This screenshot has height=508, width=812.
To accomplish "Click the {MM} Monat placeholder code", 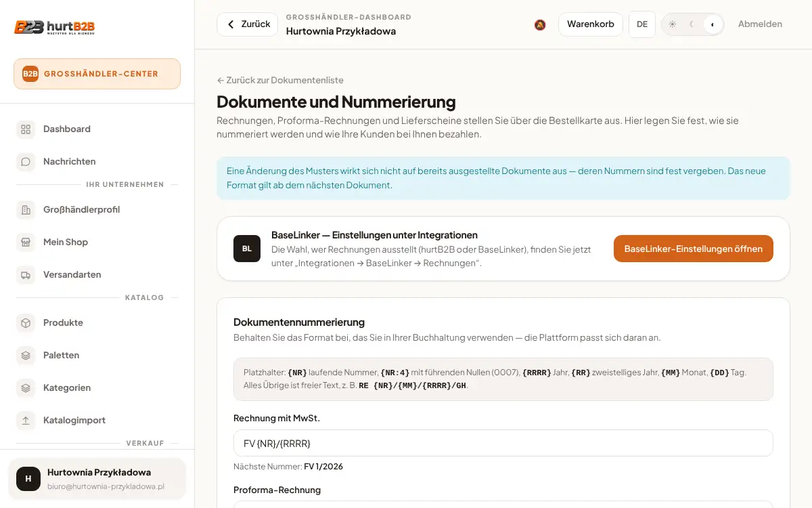I will [671, 373].
